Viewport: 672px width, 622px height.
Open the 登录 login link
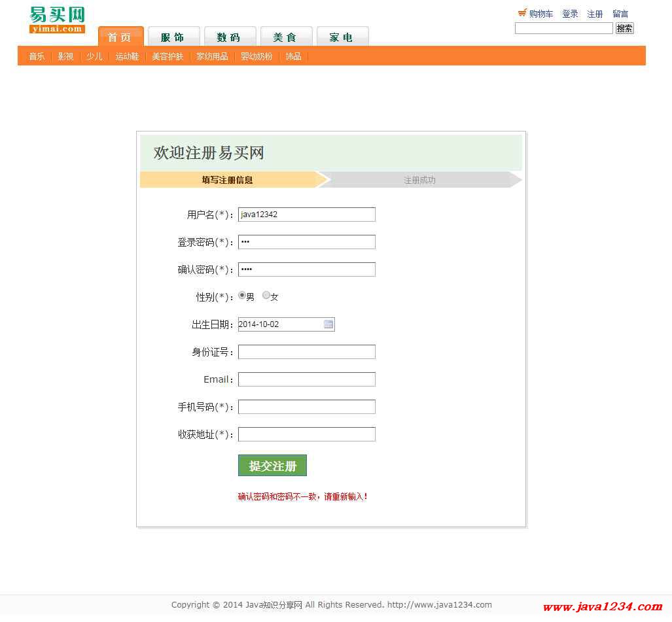coord(570,14)
